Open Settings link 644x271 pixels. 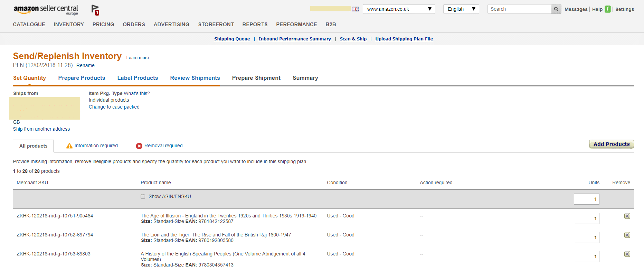click(625, 9)
